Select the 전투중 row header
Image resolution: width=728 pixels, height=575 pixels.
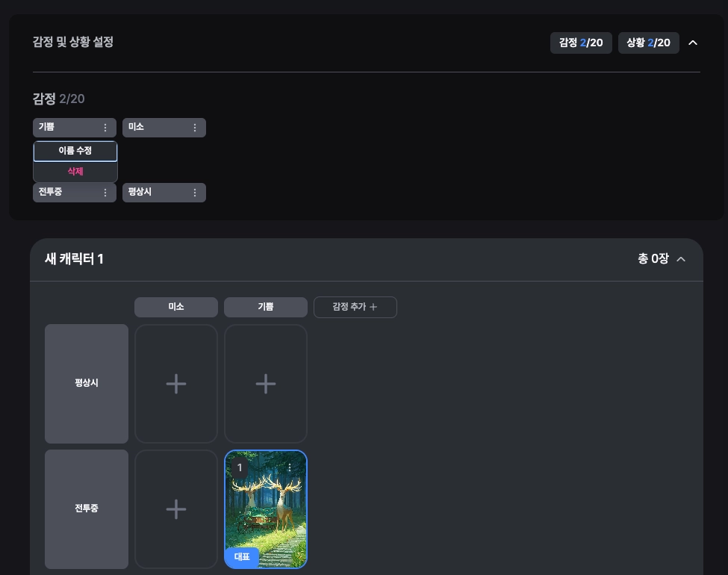[87, 509]
